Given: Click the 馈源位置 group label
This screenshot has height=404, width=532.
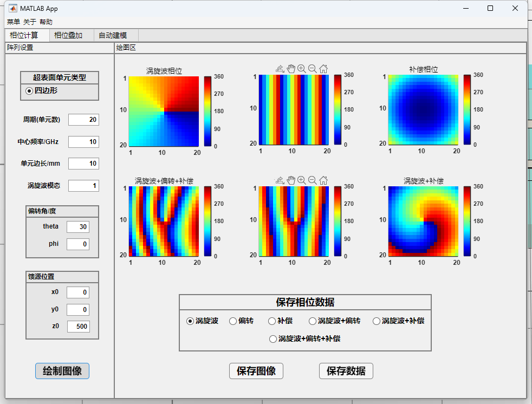Looking at the screenshot, I should (41, 276).
